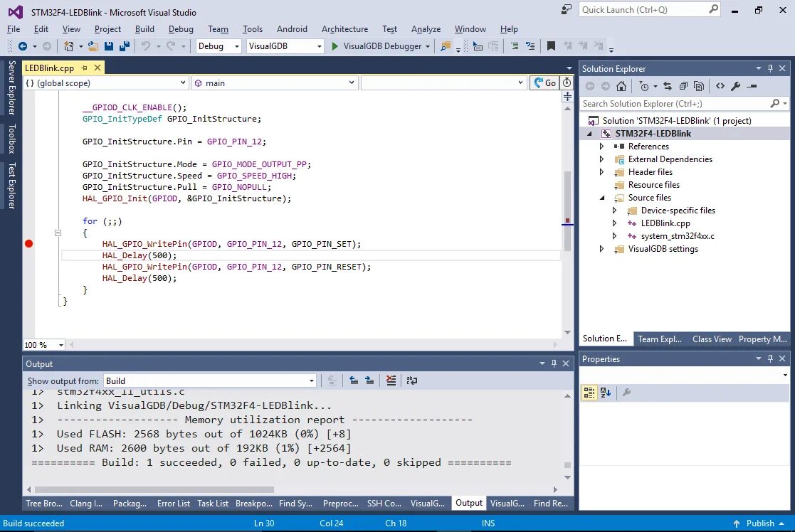The height and width of the screenshot is (532, 795).
Task: Switch to the Error List tab
Action: [173, 504]
